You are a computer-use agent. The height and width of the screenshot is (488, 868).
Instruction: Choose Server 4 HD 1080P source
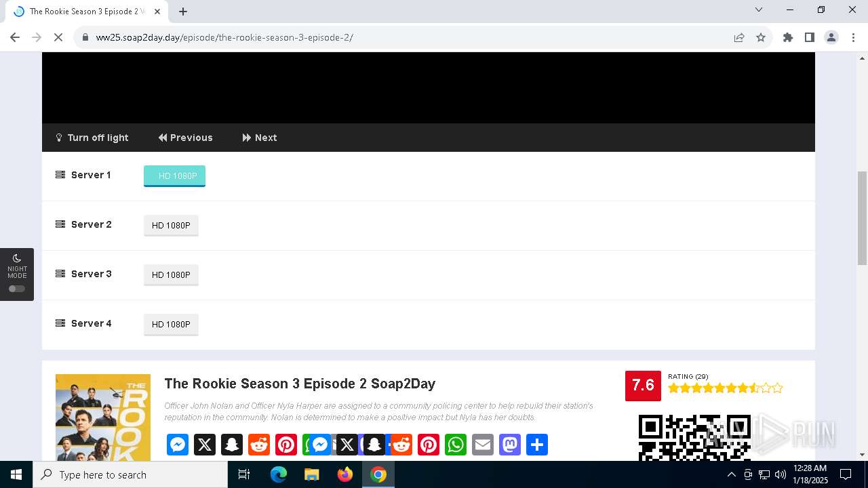coord(171,324)
